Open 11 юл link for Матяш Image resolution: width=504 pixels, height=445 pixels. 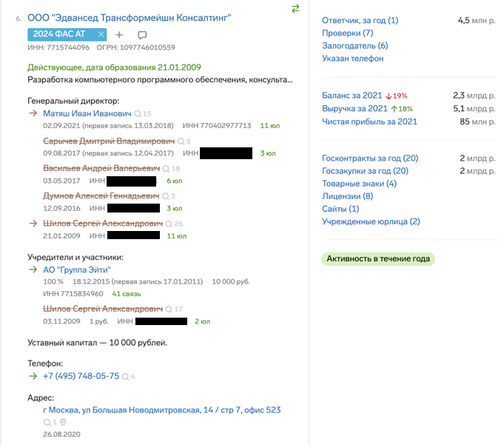[270, 126]
